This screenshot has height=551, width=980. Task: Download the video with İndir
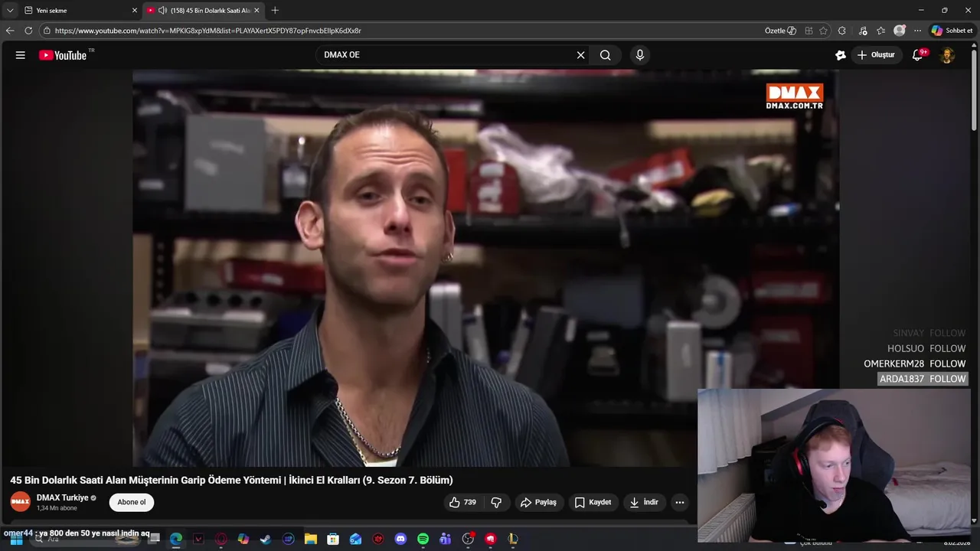click(644, 503)
